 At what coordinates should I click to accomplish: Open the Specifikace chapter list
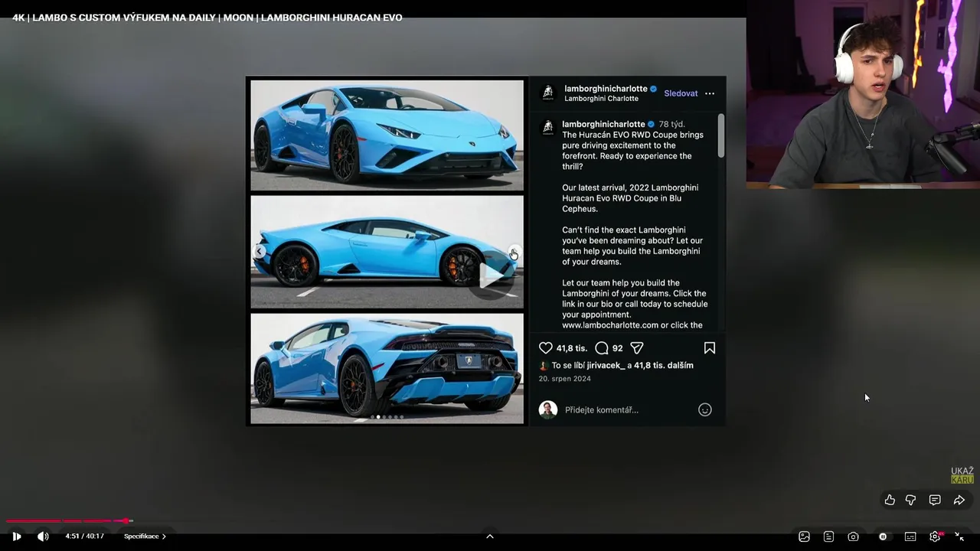[145, 536]
